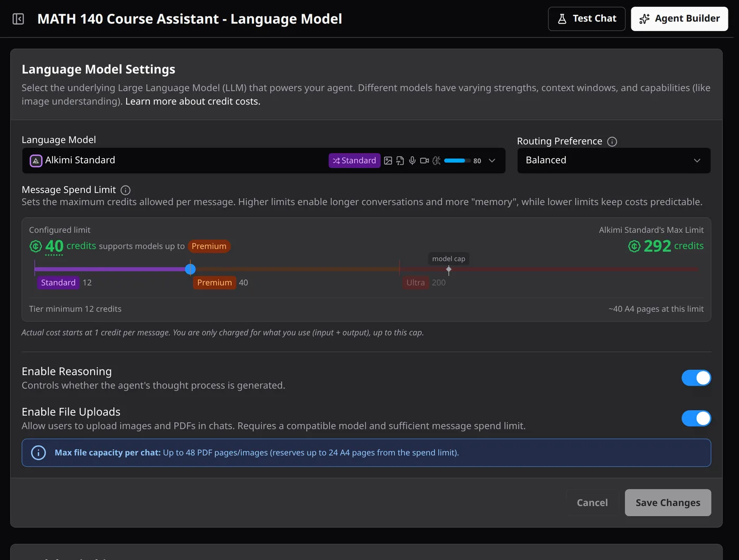Click the purple Standard routing badge in model selector

click(x=355, y=160)
